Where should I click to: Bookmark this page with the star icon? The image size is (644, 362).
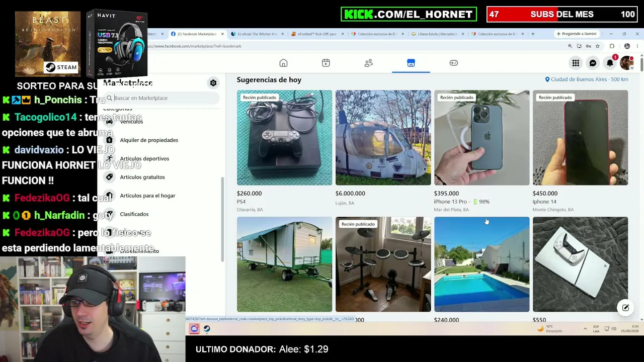click(x=598, y=46)
